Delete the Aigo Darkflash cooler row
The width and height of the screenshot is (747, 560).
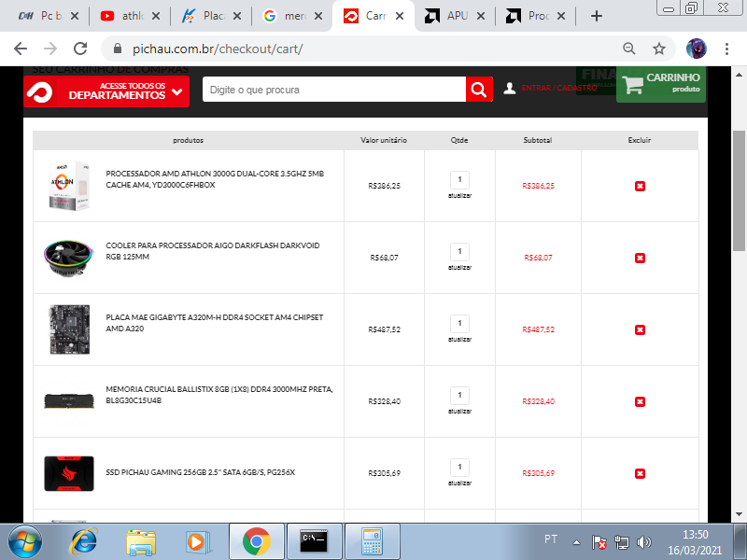pyautogui.click(x=640, y=259)
